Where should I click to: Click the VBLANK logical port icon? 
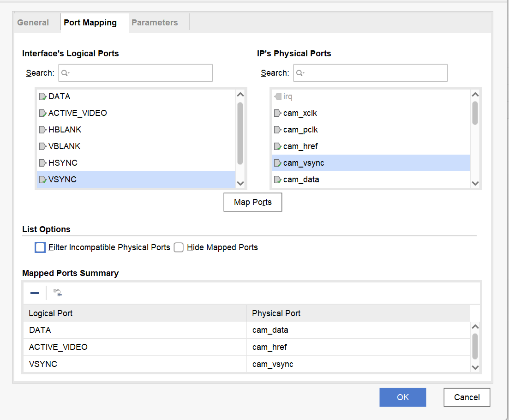click(42, 146)
